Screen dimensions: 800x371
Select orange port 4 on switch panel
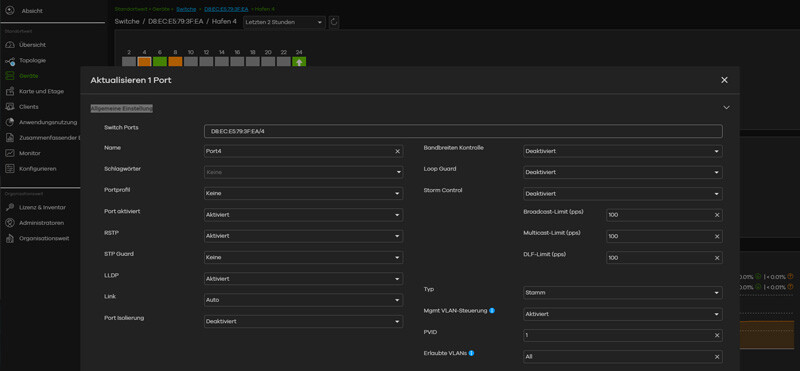coord(144,62)
